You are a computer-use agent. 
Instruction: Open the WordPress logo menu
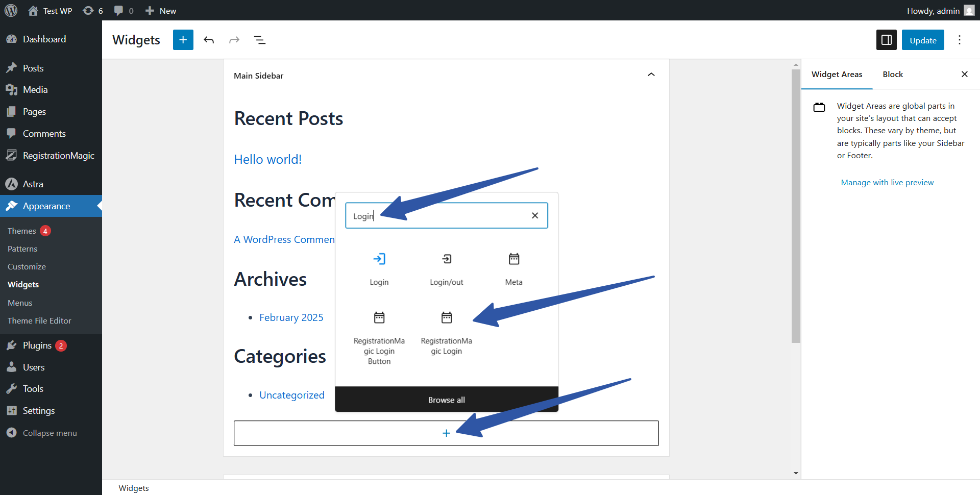pos(11,11)
